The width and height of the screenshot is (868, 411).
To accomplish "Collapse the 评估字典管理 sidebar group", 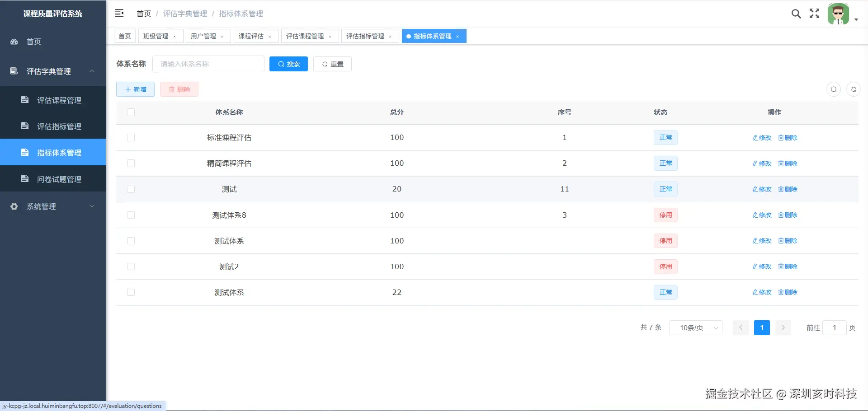I will pyautogui.click(x=53, y=71).
